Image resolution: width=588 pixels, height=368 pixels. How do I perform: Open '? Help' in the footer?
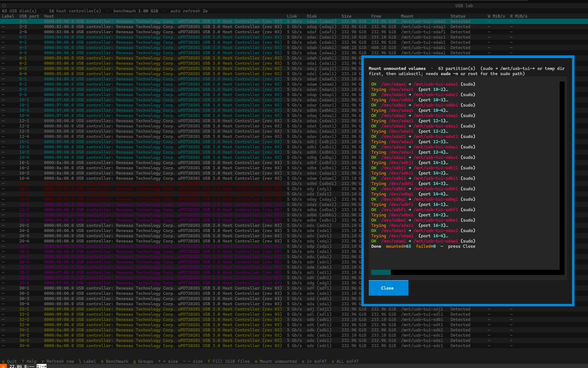[x=29, y=361]
